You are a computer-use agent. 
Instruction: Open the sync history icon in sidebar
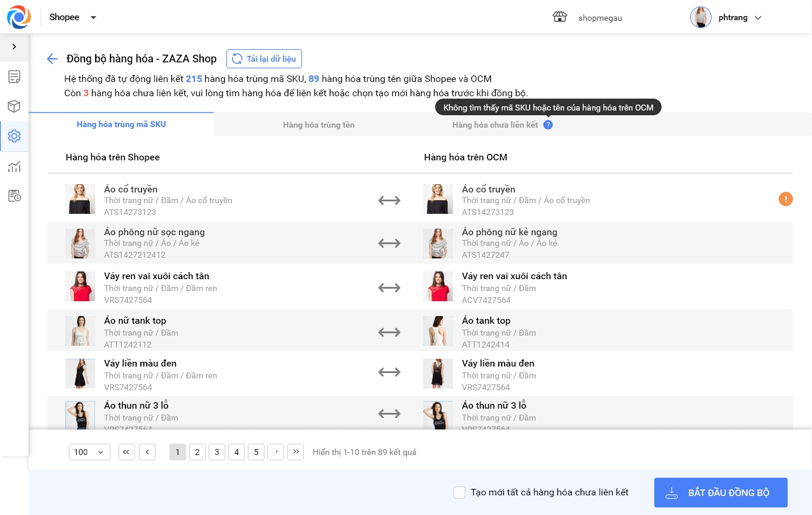pos(14,196)
